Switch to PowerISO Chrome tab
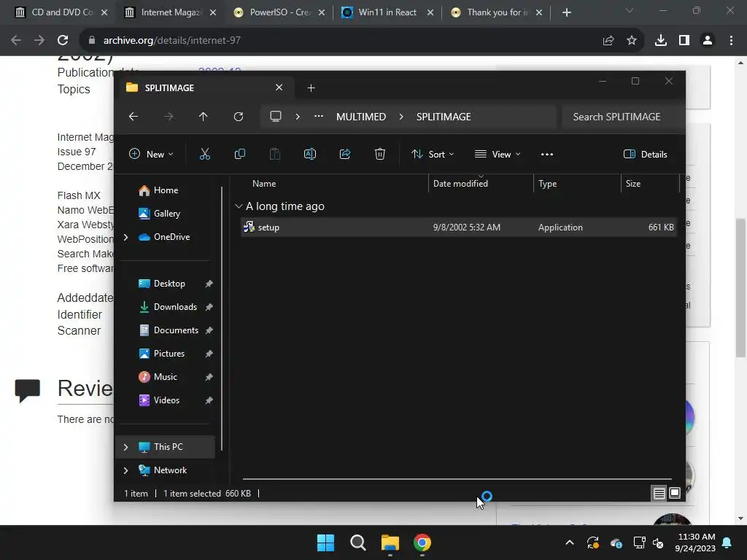The image size is (747, 560). click(279, 12)
